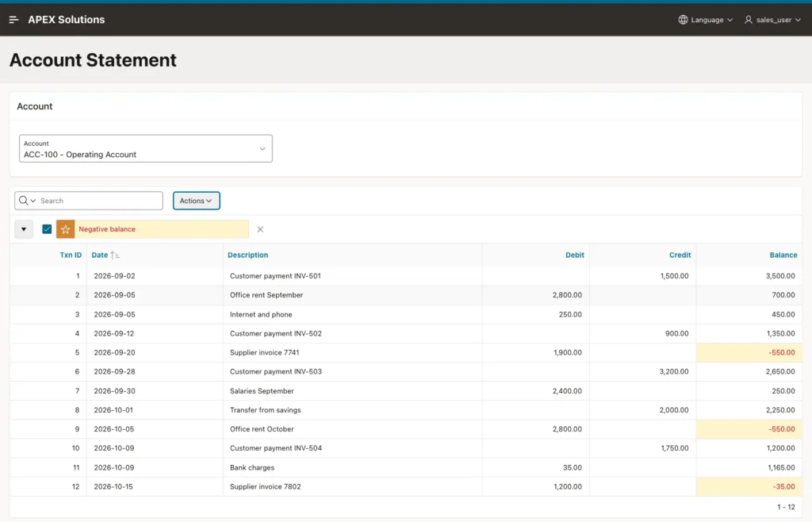
Task: Click the 35.00 debit for Bank charges
Action: (573, 467)
